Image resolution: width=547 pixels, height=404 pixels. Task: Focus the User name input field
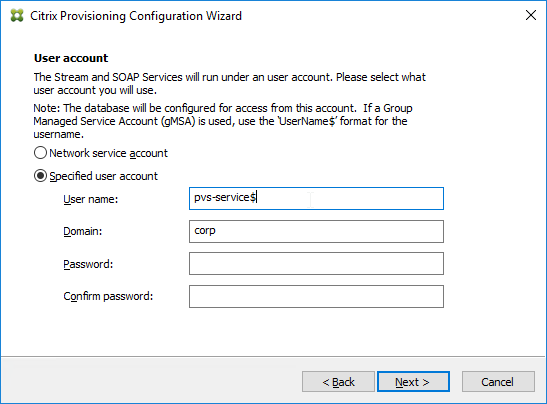[x=316, y=199]
